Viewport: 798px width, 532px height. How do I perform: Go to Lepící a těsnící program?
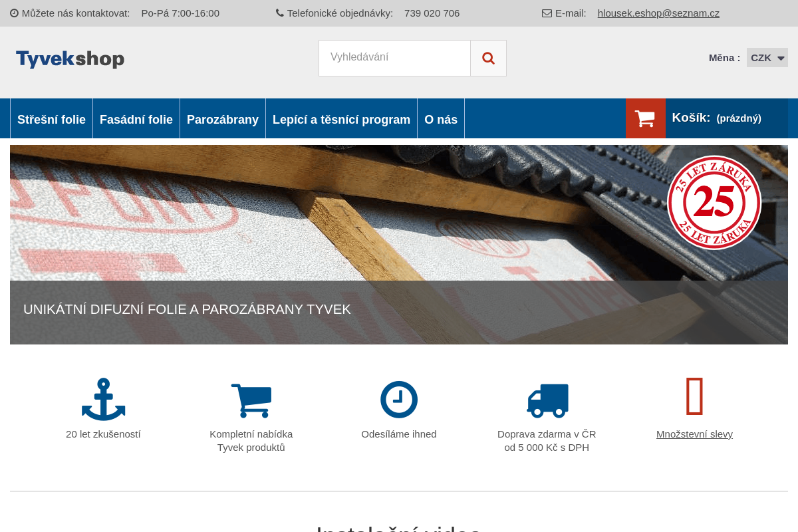[x=341, y=120]
